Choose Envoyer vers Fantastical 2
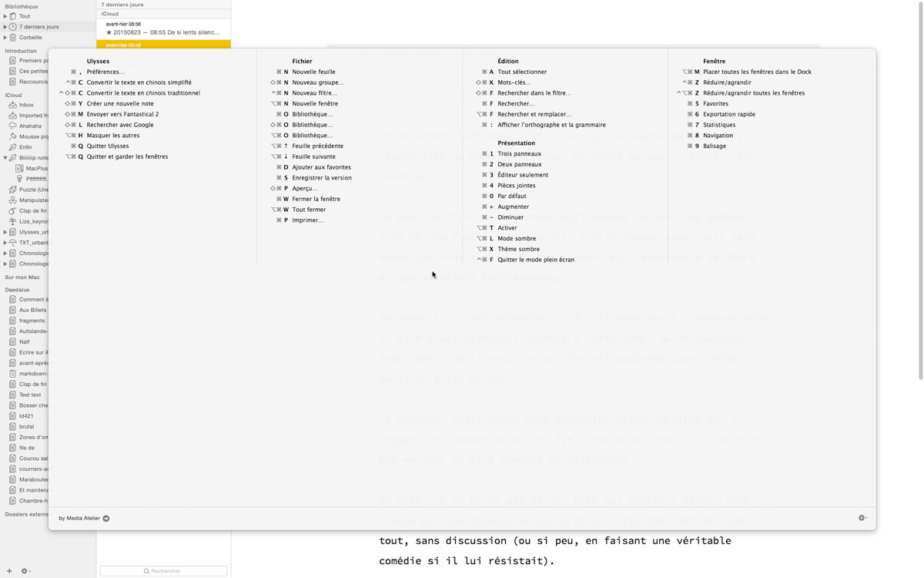Viewport: 924px width, 578px height. pos(123,114)
